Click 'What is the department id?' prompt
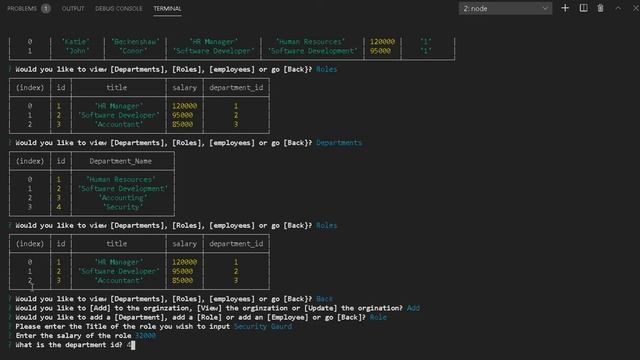Image resolution: width=640 pixels, height=360 pixels. coord(69,345)
